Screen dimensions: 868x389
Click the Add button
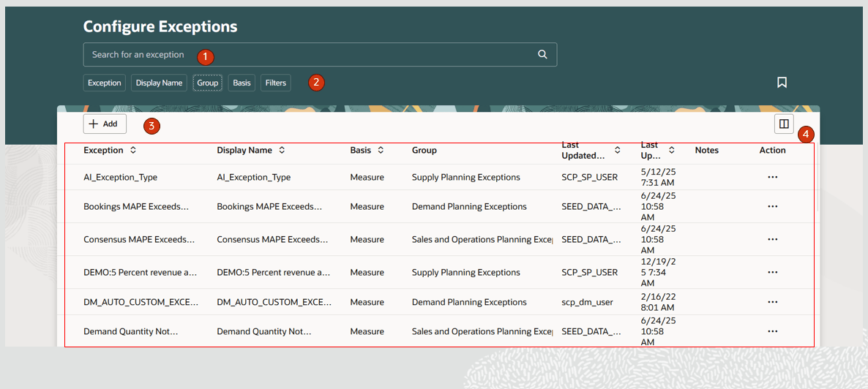(105, 124)
